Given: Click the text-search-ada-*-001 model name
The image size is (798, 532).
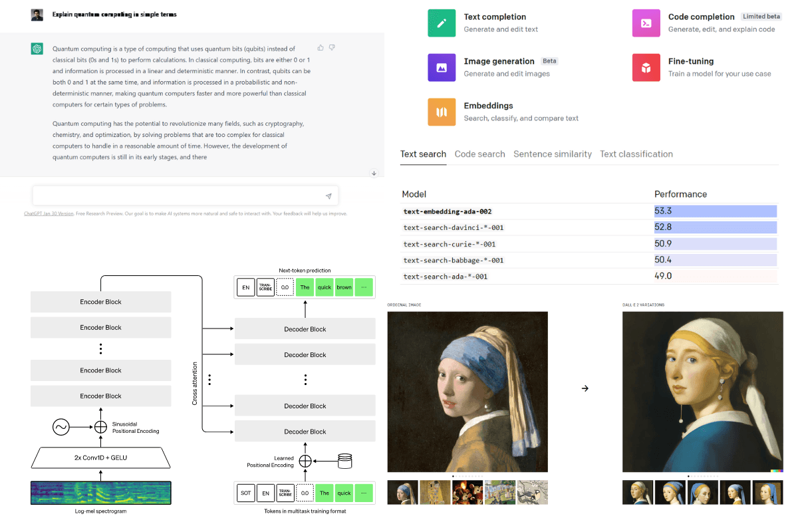Looking at the screenshot, I should [446, 277].
